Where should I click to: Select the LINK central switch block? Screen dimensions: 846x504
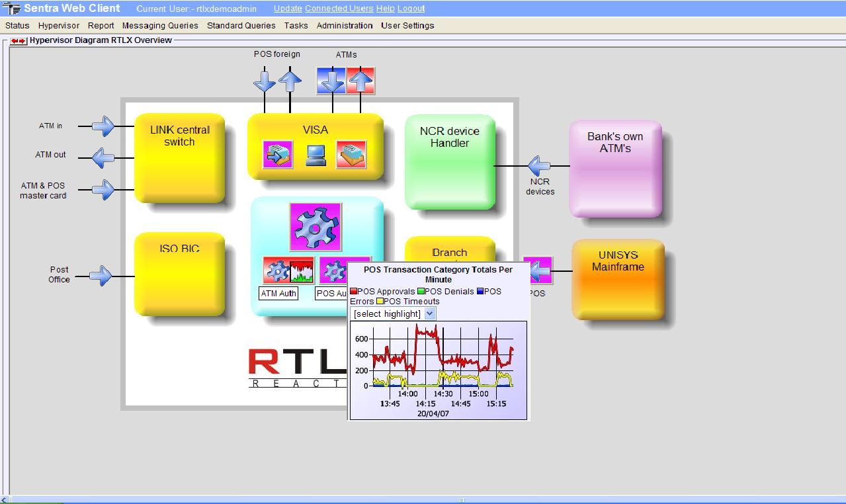(x=179, y=158)
